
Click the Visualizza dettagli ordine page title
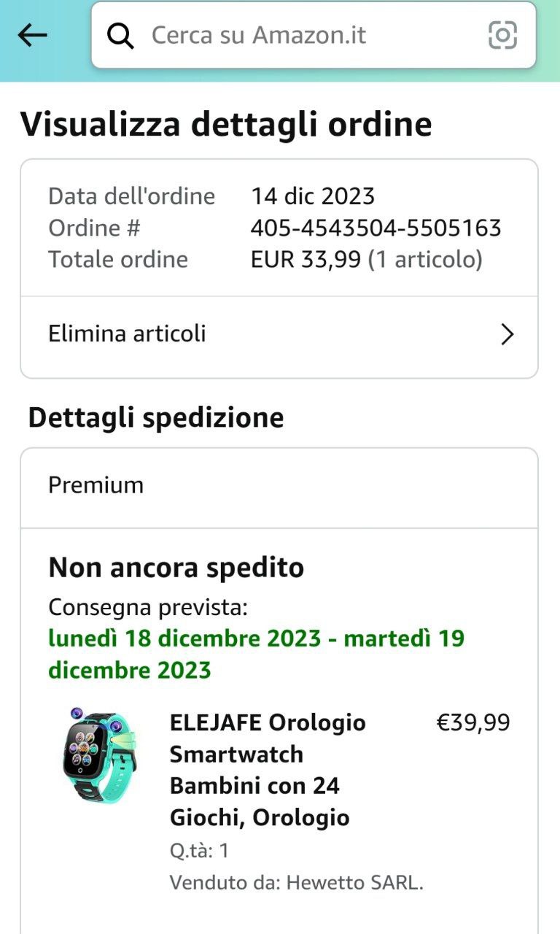click(226, 124)
